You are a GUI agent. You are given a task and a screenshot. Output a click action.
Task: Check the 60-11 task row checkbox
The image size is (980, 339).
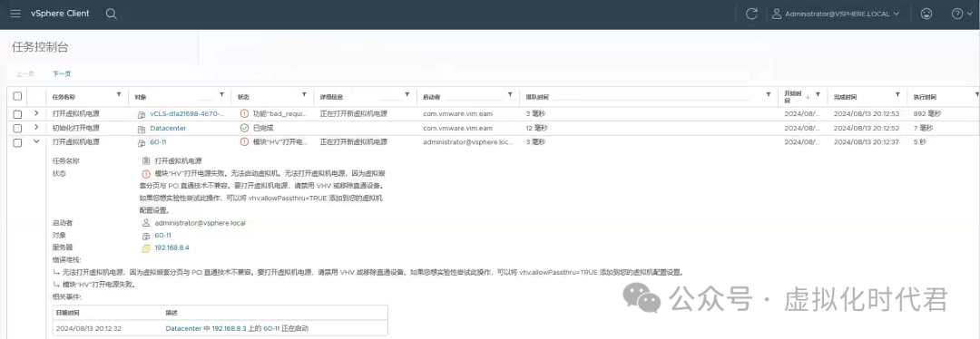tap(17, 142)
